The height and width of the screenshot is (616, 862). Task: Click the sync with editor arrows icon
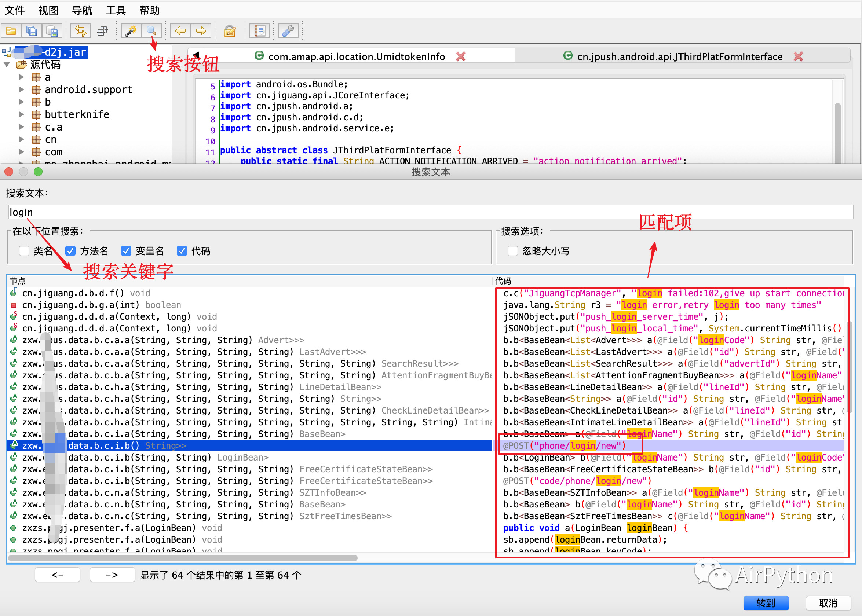pyautogui.click(x=80, y=31)
